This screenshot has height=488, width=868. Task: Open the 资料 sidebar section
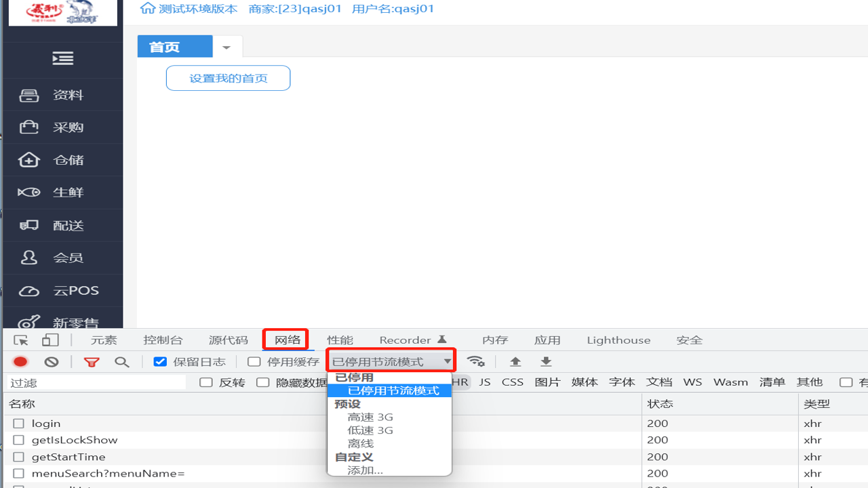pos(63,95)
